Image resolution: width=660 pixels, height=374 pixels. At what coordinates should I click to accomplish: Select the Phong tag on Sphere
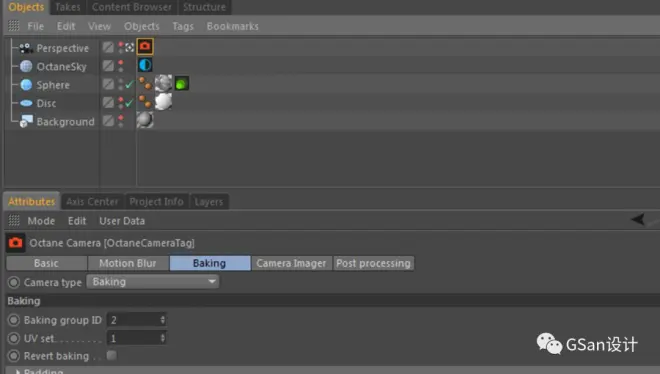pyautogui.click(x=145, y=83)
